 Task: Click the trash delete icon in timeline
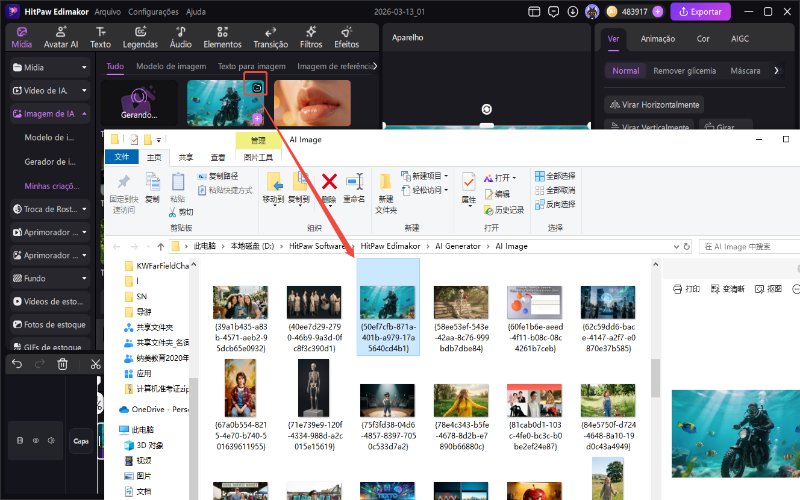63,365
